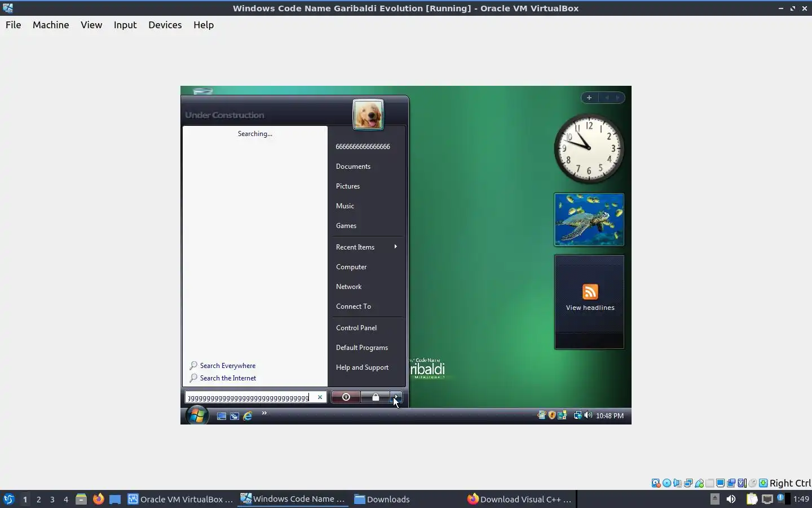Viewport: 812px width, 508px height.
Task: Click the Switch between windows icon
Action: click(x=235, y=416)
